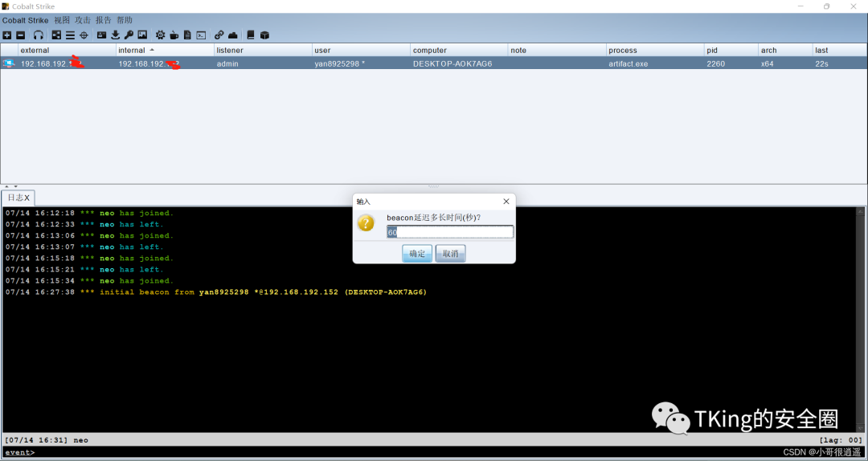Viewport: 868px width, 461px height.
Task: Open keystrokes view via the key icon
Action: click(x=129, y=35)
